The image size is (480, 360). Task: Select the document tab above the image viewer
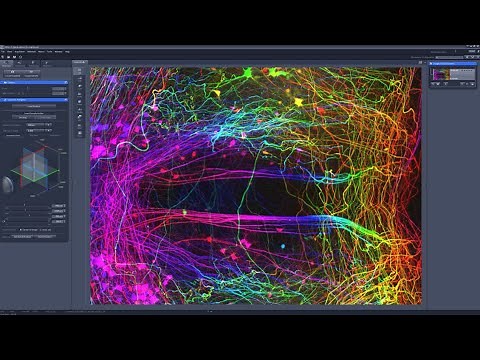point(80,62)
